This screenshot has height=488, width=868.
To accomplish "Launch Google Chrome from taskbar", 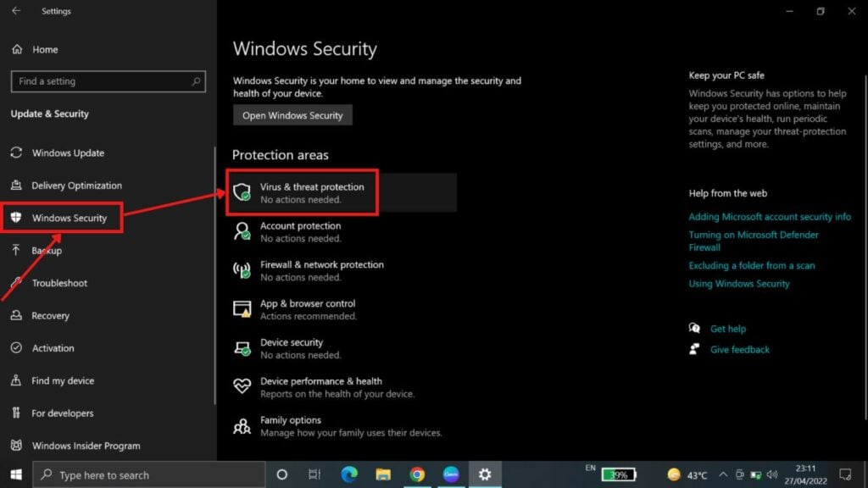I will point(417,474).
